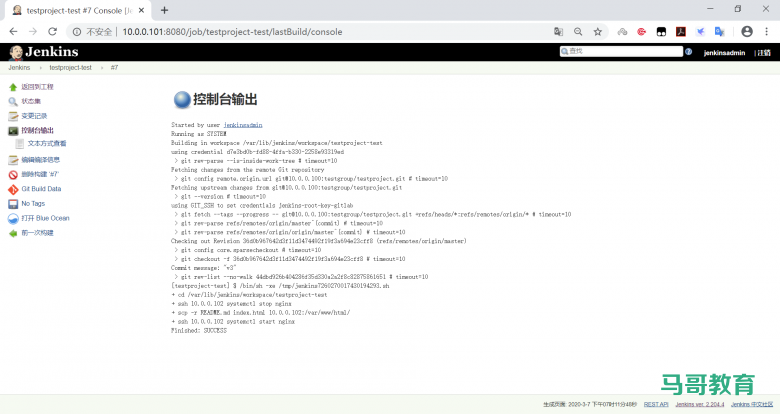Click the Jenkins 中文社区 footer link

[752, 405]
